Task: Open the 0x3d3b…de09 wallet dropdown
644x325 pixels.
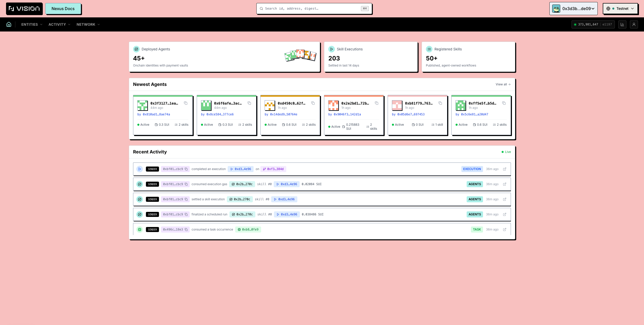Action: pyautogui.click(x=573, y=9)
